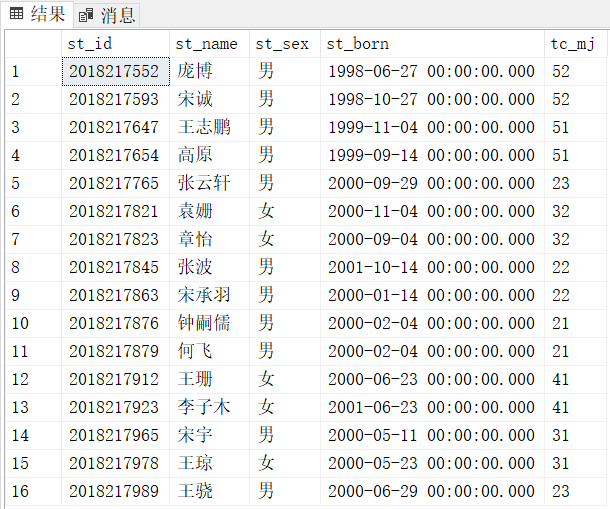Click tc_mj value in 王骁 row
The width and height of the screenshot is (610, 509).
pyautogui.click(x=576, y=491)
